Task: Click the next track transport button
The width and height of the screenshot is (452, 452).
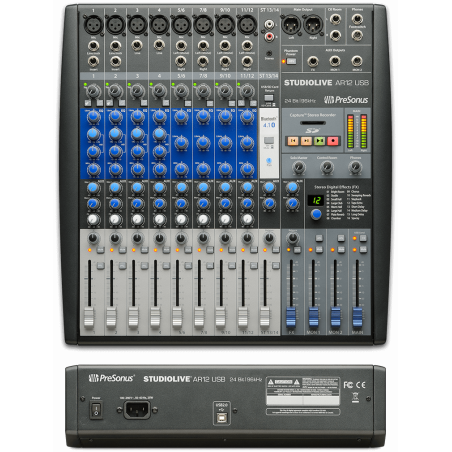Action: (x=306, y=141)
